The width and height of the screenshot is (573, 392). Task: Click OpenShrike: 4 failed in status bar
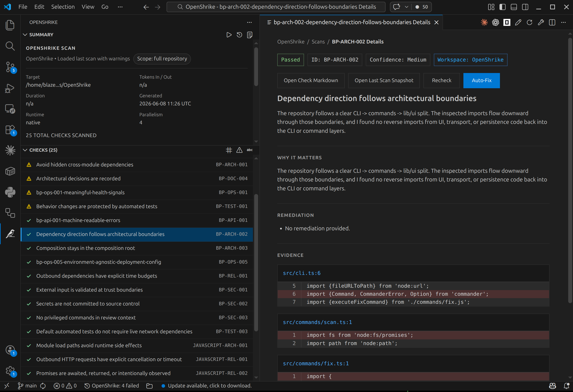(x=111, y=386)
